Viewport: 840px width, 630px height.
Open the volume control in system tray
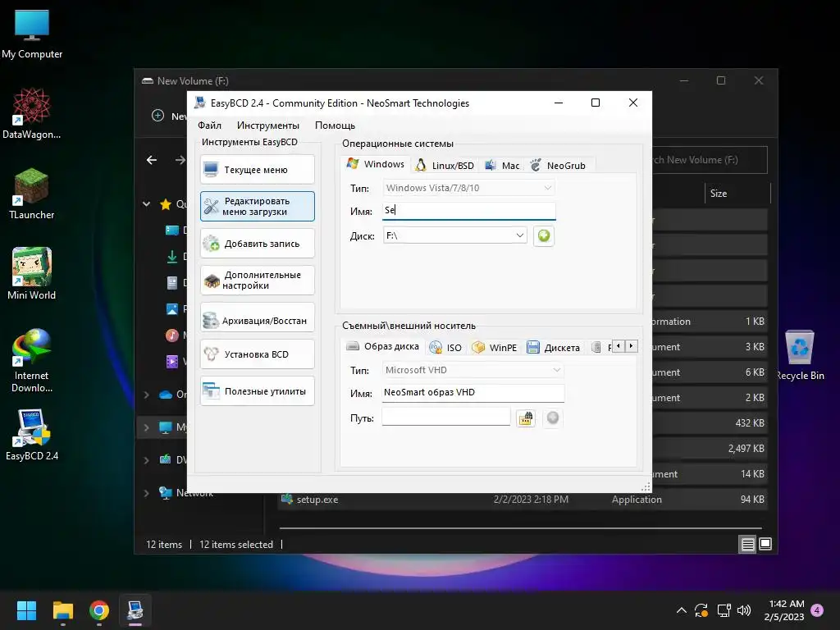(x=744, y=610)
